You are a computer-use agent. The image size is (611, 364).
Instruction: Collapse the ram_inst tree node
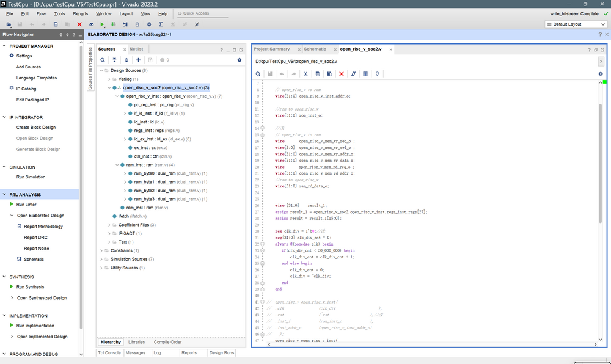pos(116,165)
